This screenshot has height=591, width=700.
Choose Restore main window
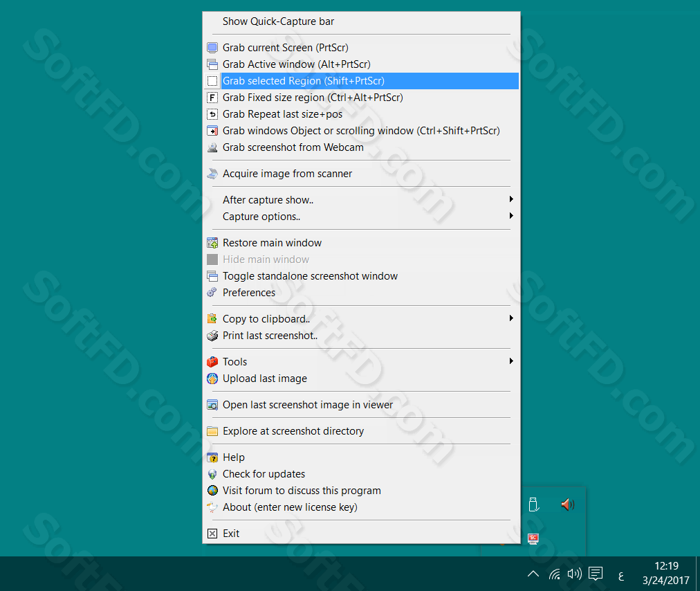point(361,243)
